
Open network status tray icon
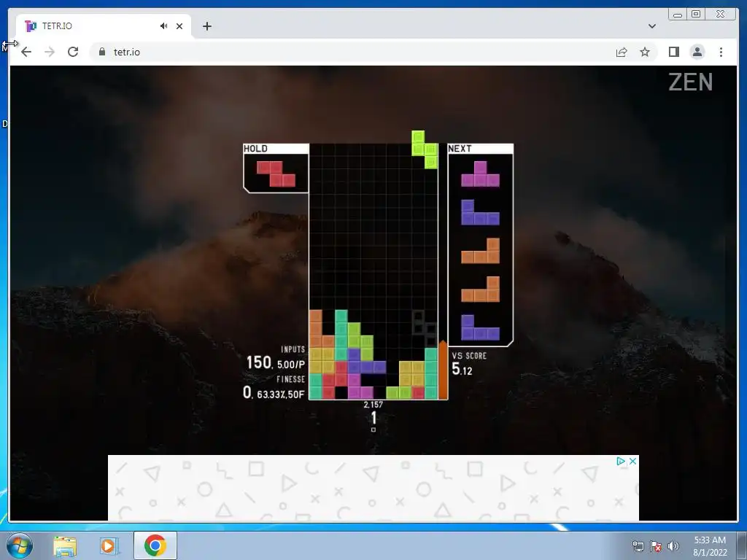click(x=638, y=546)
